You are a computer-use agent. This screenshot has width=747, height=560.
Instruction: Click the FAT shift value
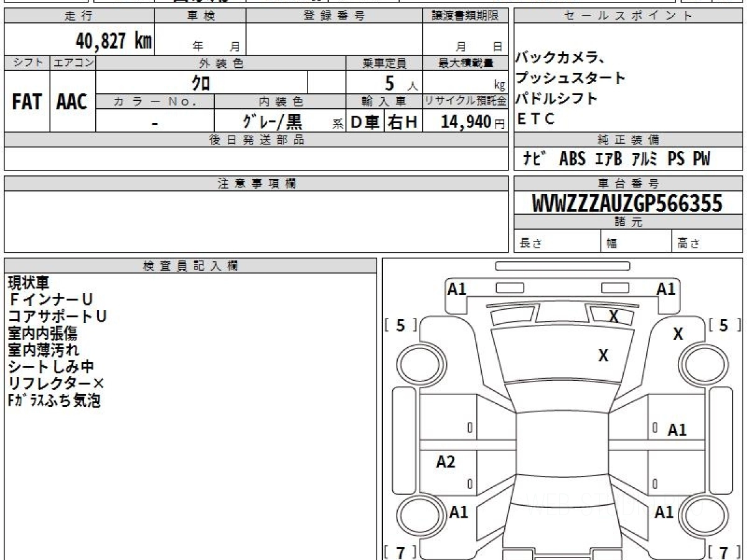(27, 101)
